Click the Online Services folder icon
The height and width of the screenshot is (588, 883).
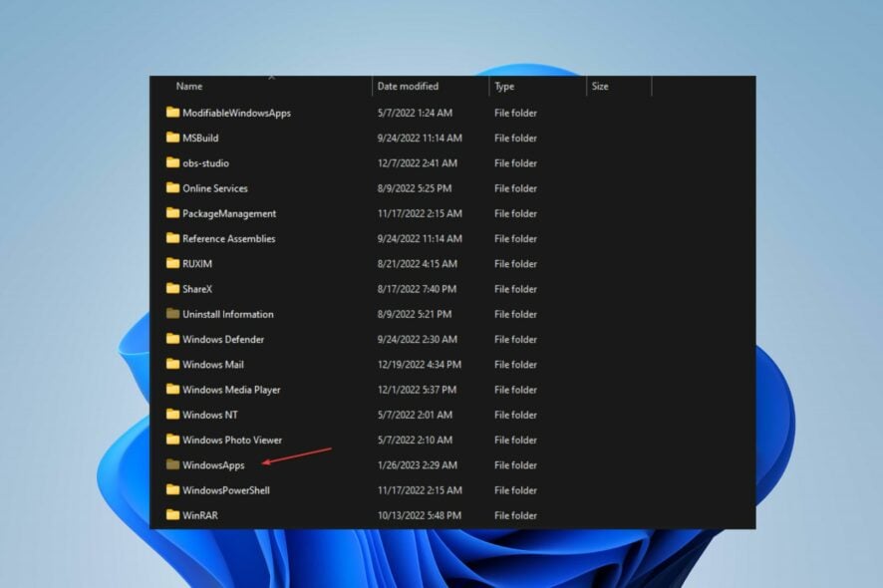tap(172, 187)
